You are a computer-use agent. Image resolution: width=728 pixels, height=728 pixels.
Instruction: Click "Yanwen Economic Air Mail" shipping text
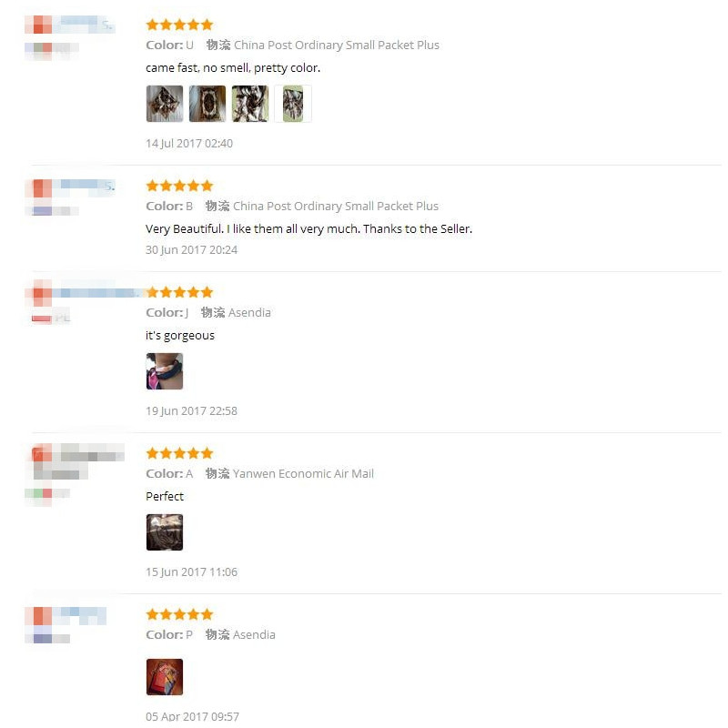tap(303, 473)
